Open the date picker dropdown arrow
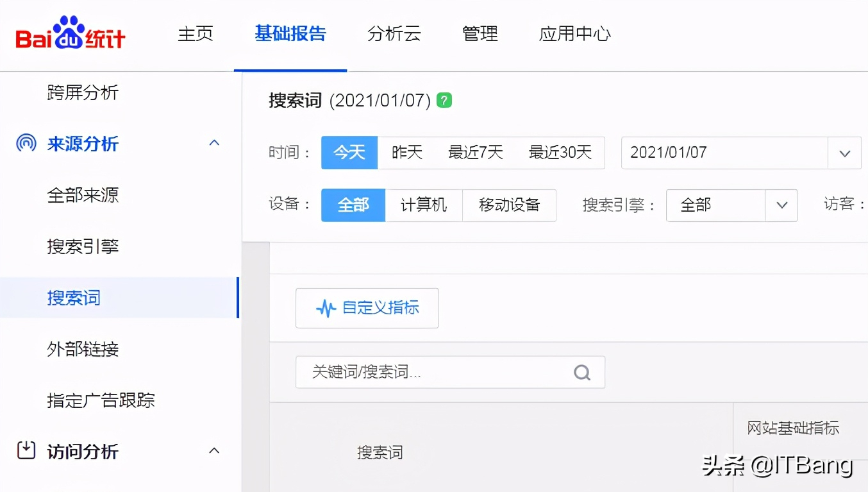The width and height of the screenshot is (868, 492). point(845,153)
